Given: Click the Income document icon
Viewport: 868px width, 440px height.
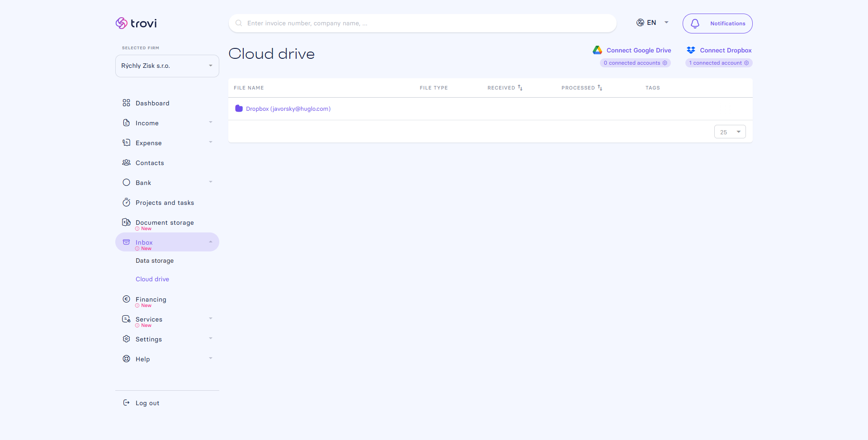Looking at the screenshot, I should 127,123.
